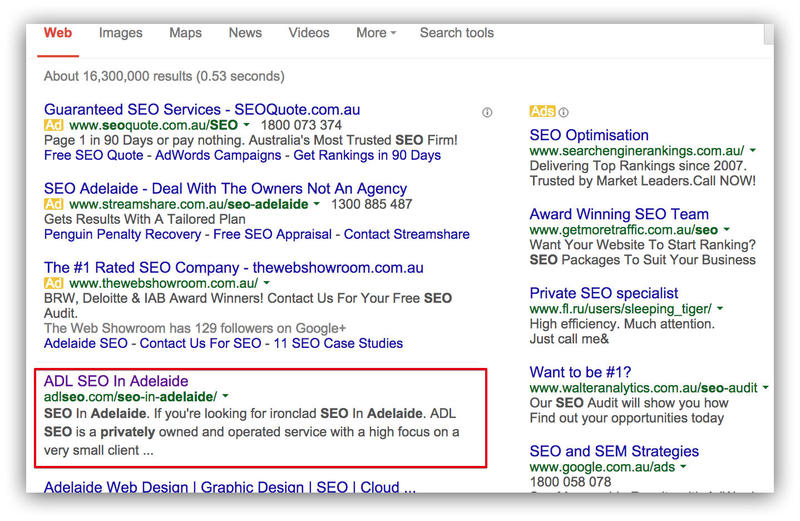Expand the More dropdown menu
The height and width of the screenshot is (521, 800).
coord(376,33)
